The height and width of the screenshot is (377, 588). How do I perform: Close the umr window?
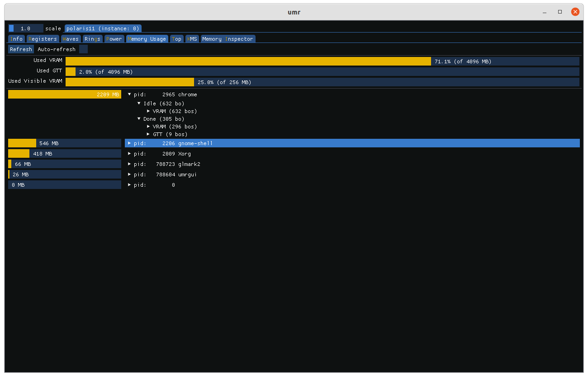point(575,12)
